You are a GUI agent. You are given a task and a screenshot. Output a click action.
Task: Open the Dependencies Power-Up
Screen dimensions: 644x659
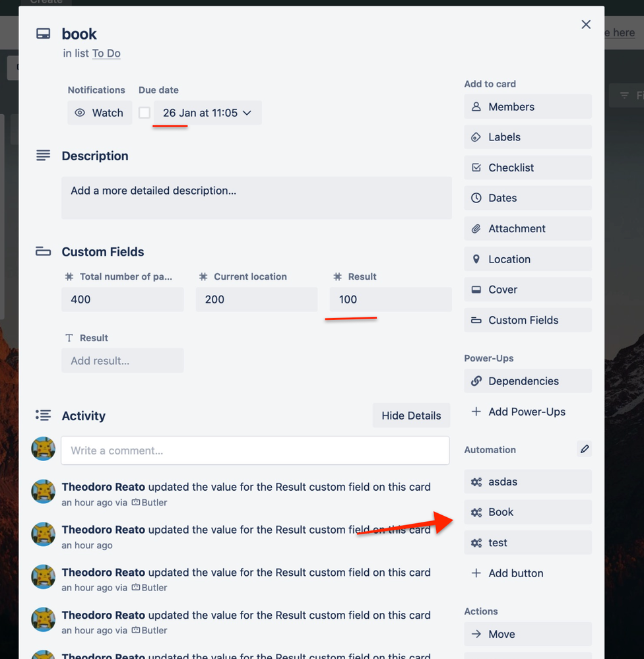tap(527, 381)
